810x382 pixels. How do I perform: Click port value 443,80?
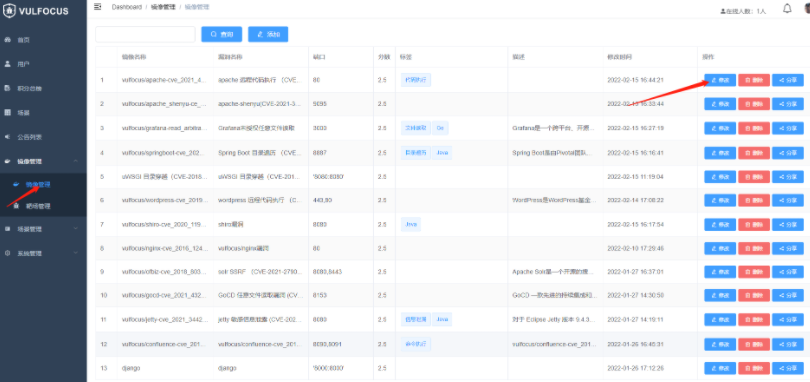pyautogui.click(x=322, y=201)
